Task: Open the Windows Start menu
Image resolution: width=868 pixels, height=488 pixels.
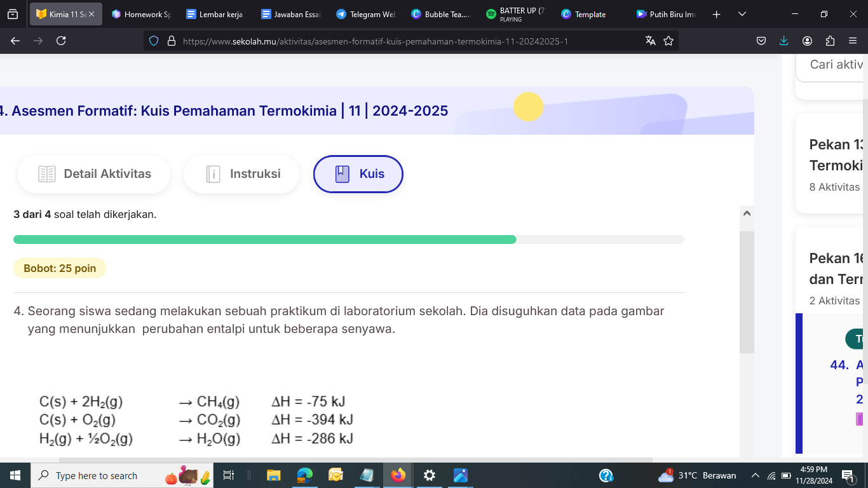Action: point(15,475)
